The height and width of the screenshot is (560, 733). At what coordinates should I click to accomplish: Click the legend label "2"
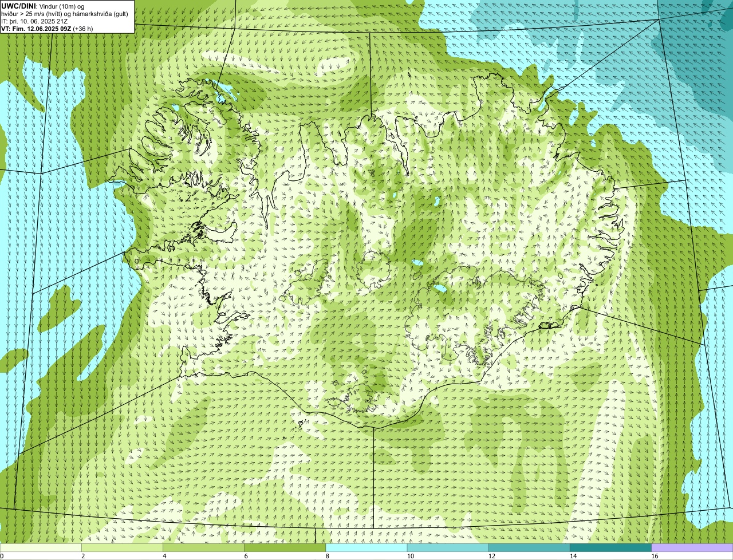point(84,556)
